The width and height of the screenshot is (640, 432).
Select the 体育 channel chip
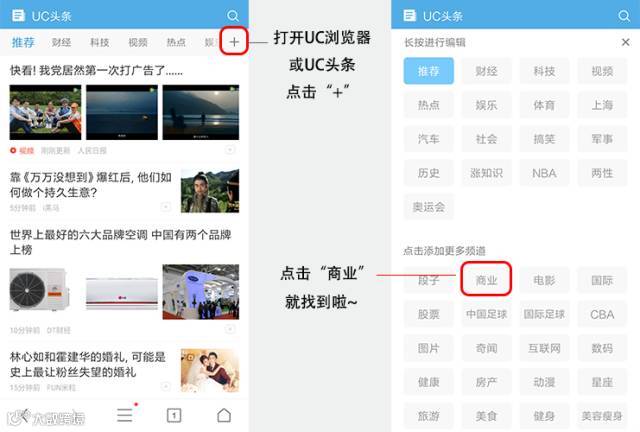(x=544, y=105)
